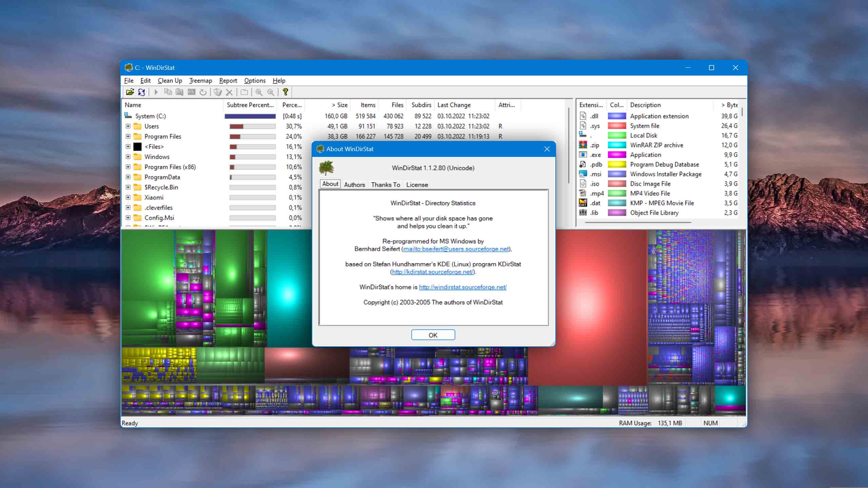Image resolution: width=868 pixels, height=488 pixels.
Task: Open the bseifert mailto link
Action: click(456, 249)
